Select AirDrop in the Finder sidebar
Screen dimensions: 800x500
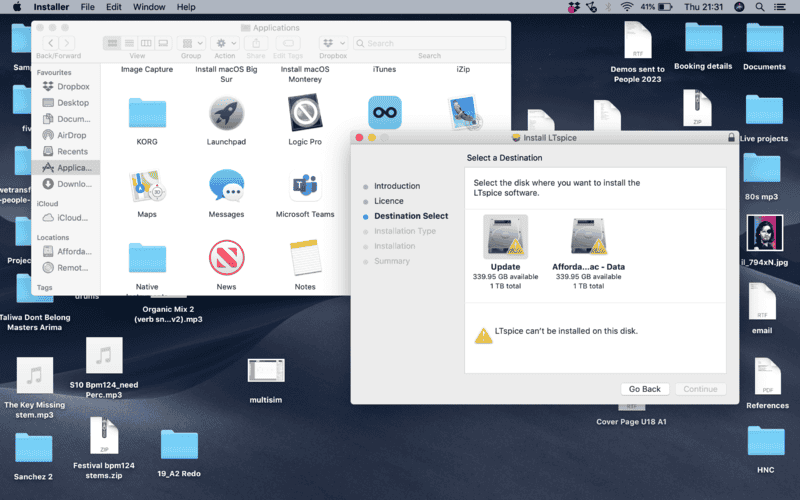click(x=64, y=135)
